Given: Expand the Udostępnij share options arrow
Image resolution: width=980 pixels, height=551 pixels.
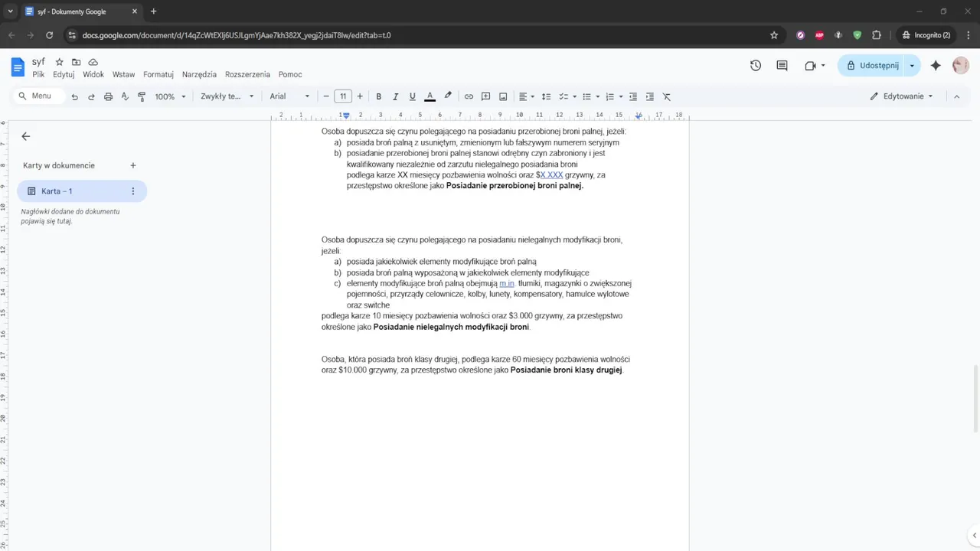Looking at the screenshot, I should 912,66.
